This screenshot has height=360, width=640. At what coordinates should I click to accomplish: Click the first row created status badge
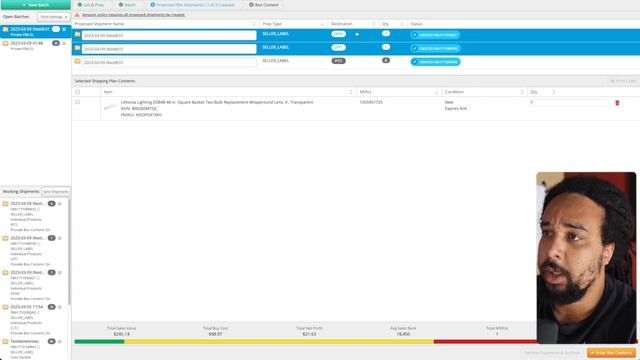pyautogui.click(x=435, y=35)
